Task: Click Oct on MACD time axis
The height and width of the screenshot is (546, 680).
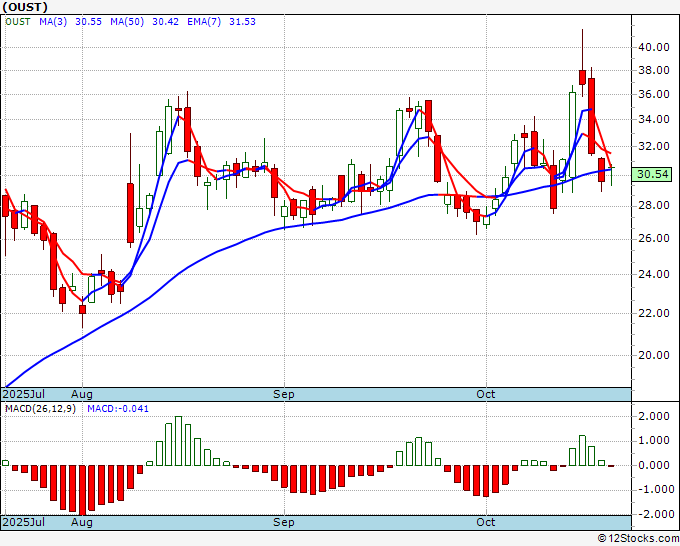Action: (485, 522)
